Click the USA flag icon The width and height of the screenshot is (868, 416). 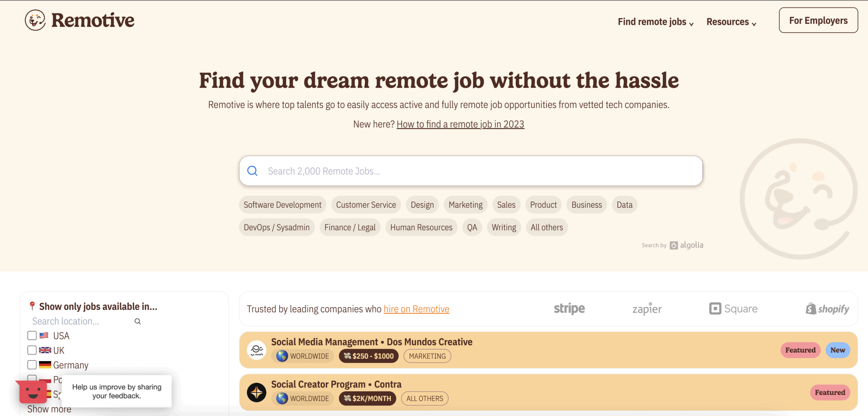(44, 336)
